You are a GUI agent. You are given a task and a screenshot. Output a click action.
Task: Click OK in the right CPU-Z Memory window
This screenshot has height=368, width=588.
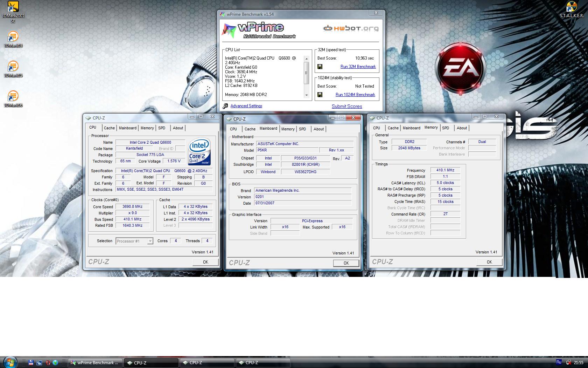489,262
